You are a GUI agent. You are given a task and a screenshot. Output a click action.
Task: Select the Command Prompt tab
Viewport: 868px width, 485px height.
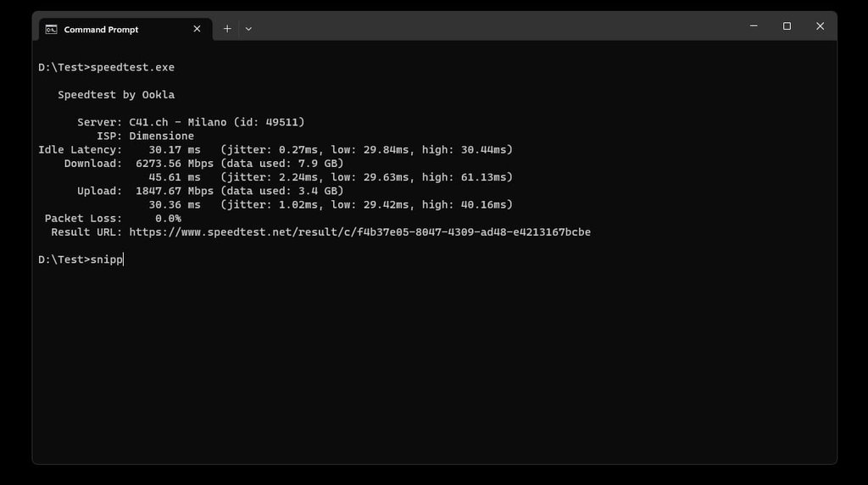(x=102, y=30)
